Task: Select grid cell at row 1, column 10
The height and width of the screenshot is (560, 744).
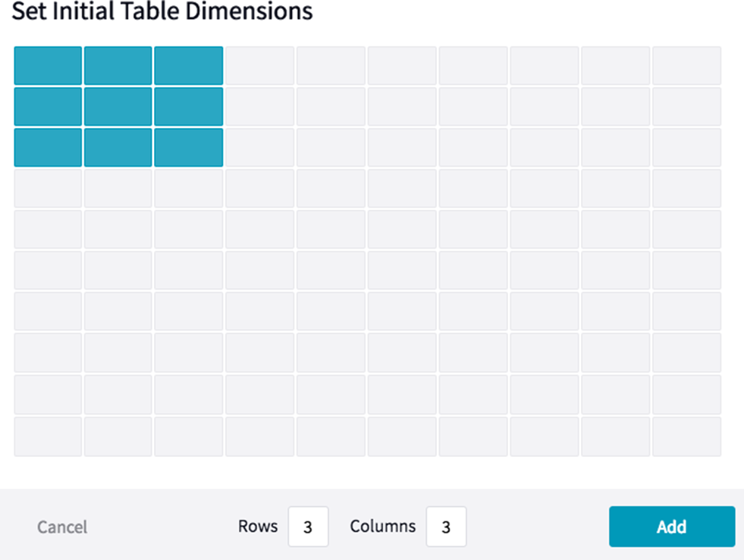Action: (686, 66)
